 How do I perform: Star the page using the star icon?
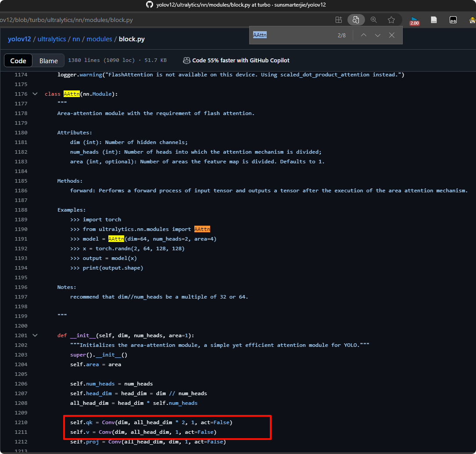tap(391, 20)
